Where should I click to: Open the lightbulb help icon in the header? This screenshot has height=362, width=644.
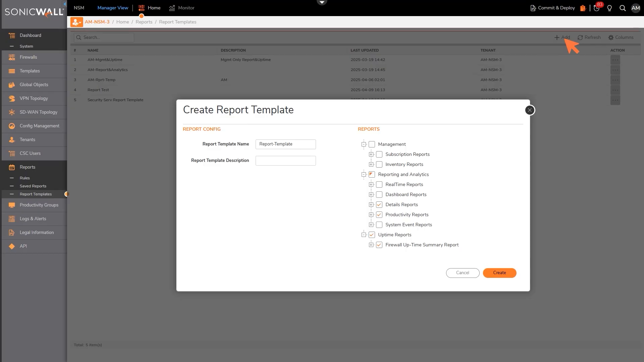pos(609,8)
